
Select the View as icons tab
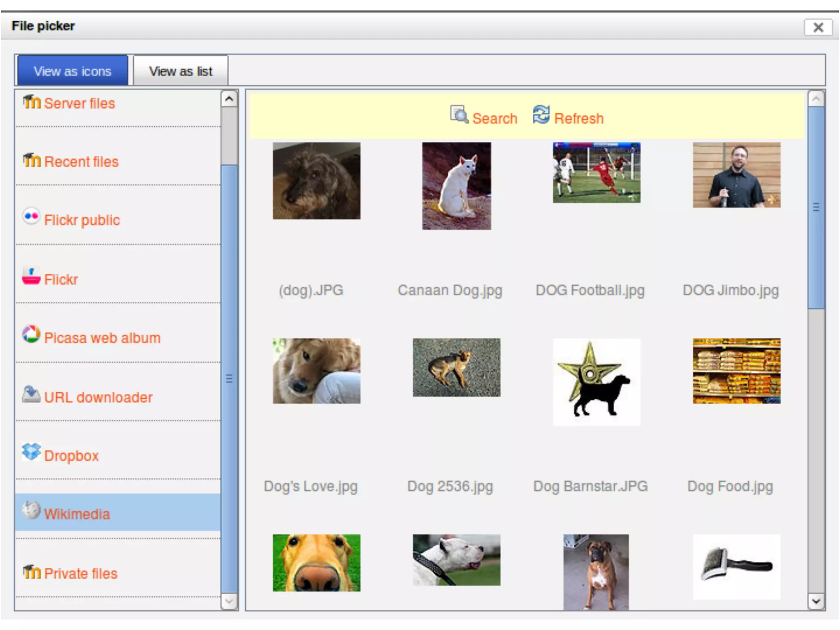[73, 71]
